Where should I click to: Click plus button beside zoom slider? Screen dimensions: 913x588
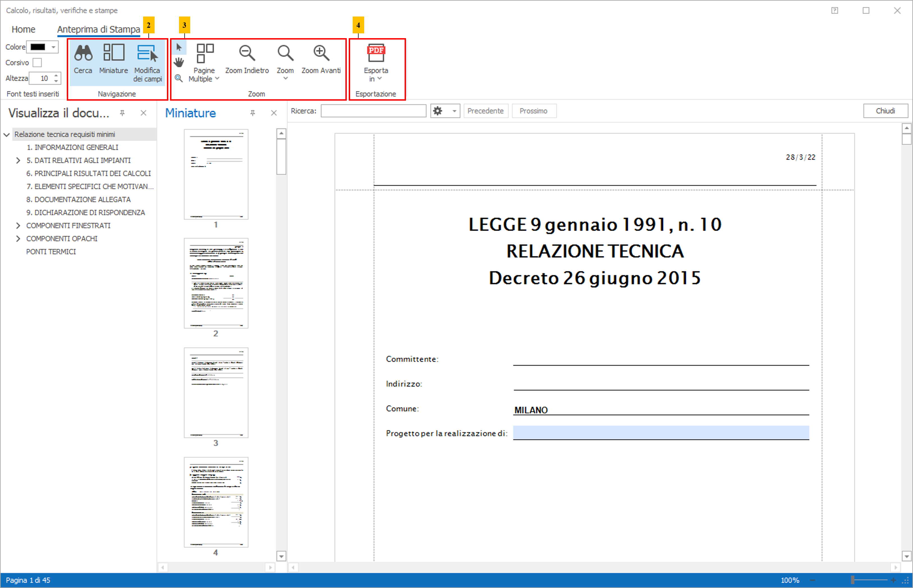tap(893, 580)
